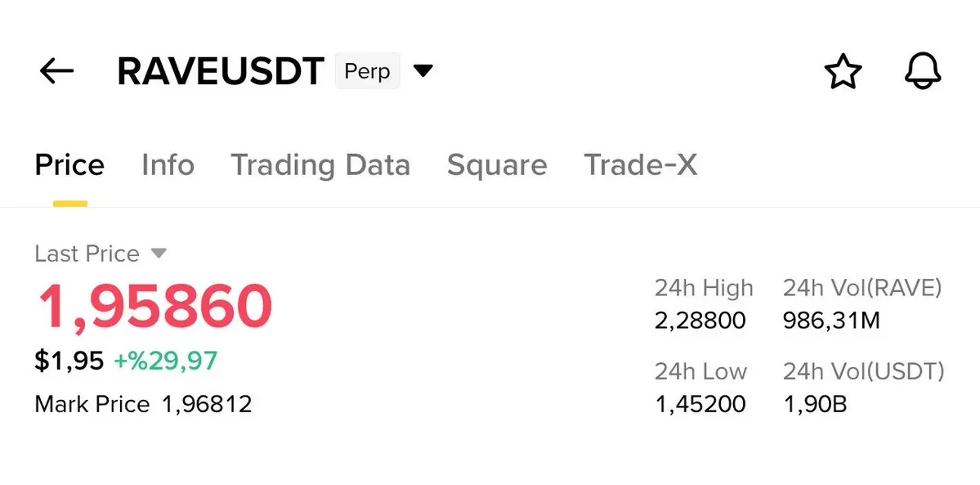
Task: Select the +%29,97 change percentage
Action: pos(165,360)
